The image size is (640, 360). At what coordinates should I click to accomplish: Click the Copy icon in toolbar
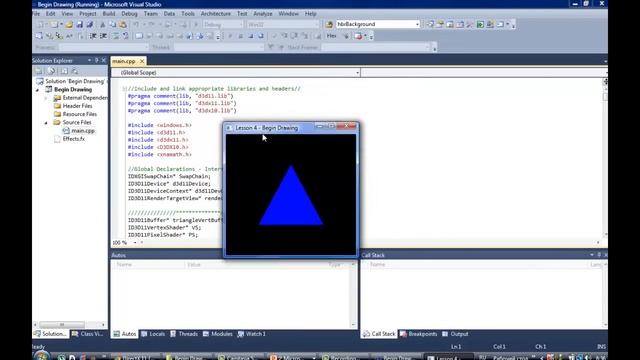click(x=113, y=24)
